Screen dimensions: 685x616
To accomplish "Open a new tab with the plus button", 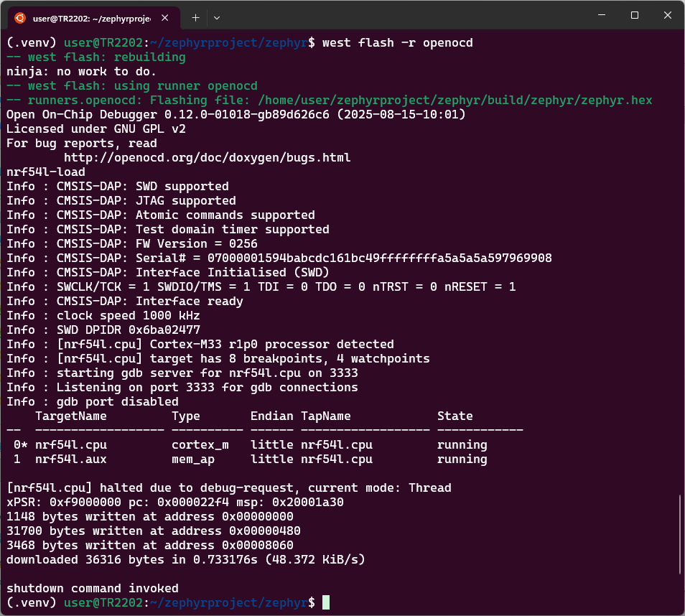I will (x=195, y=17).
